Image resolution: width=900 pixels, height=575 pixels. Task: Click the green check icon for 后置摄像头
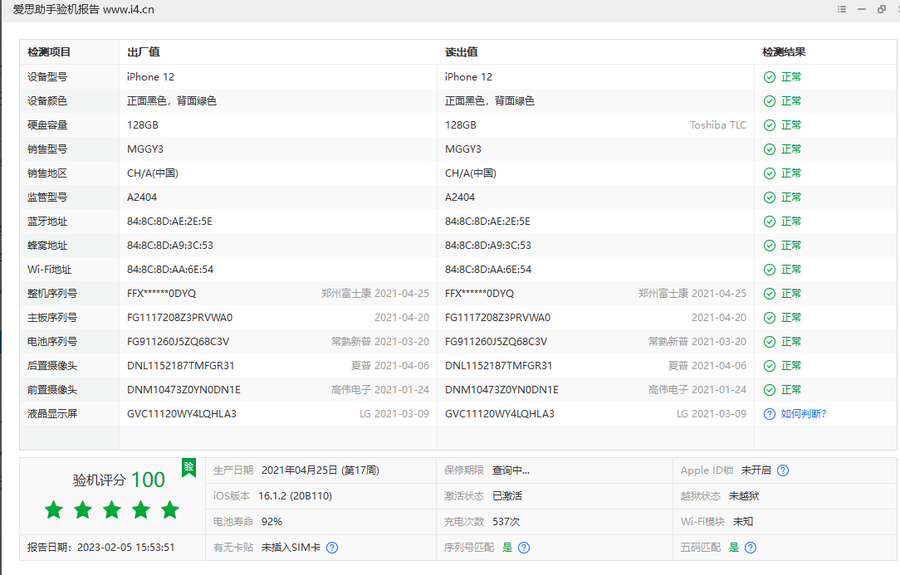[x=769, y=366]
